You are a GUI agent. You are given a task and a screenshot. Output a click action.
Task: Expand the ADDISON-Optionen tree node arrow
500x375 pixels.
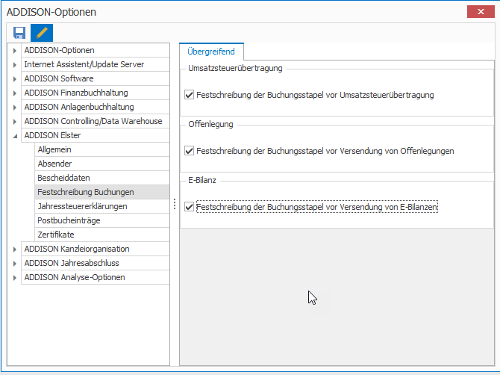pos(15,51)
